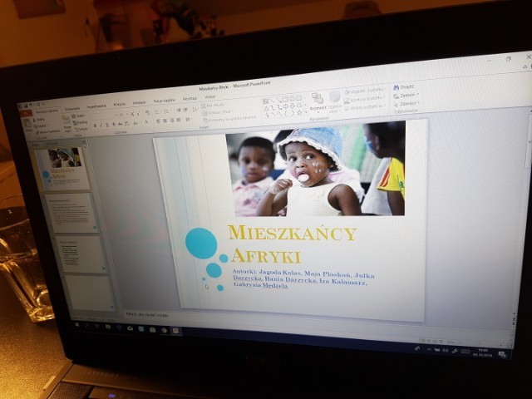This screenshot has width=532, height=399.
Task: Select the second slide thumbnail
Action: [x=73, y=212]
